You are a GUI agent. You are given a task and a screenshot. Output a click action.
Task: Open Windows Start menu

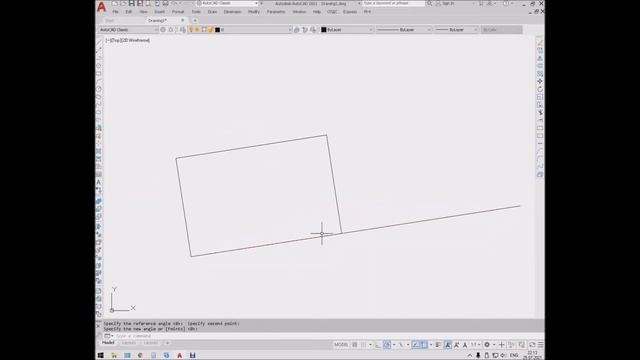click(100, 356)
